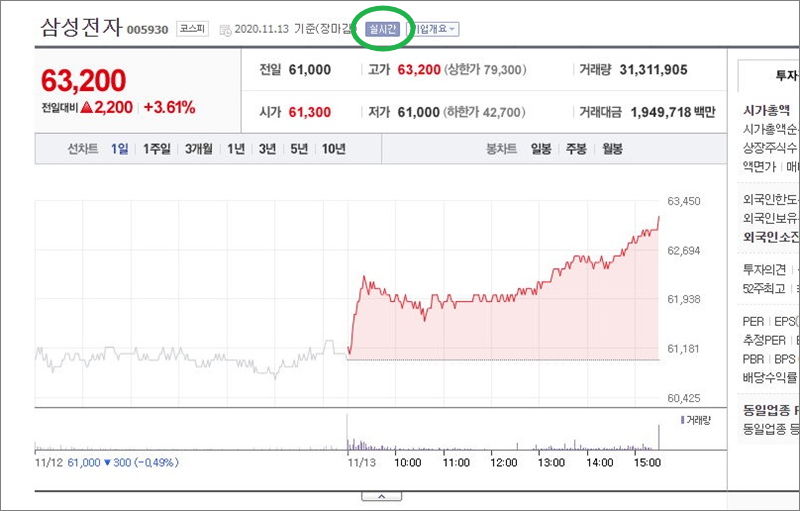The image size is (800, 511).
Task: Collapse the chart with the bottom chevron button
Action: coord(381,496)
